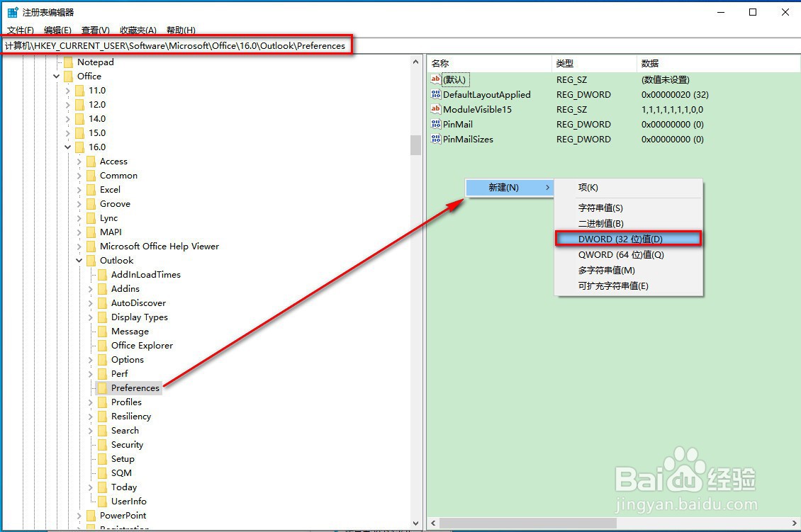
Task: Click the 1,1,1,1,1,1,1,0,0 data value
Action: tap(672, 110)
